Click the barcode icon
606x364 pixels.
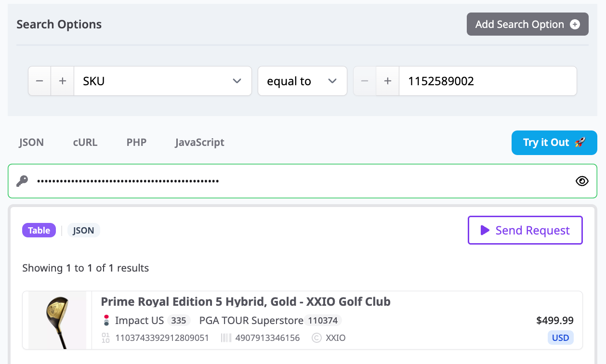(x=226, y=338)
